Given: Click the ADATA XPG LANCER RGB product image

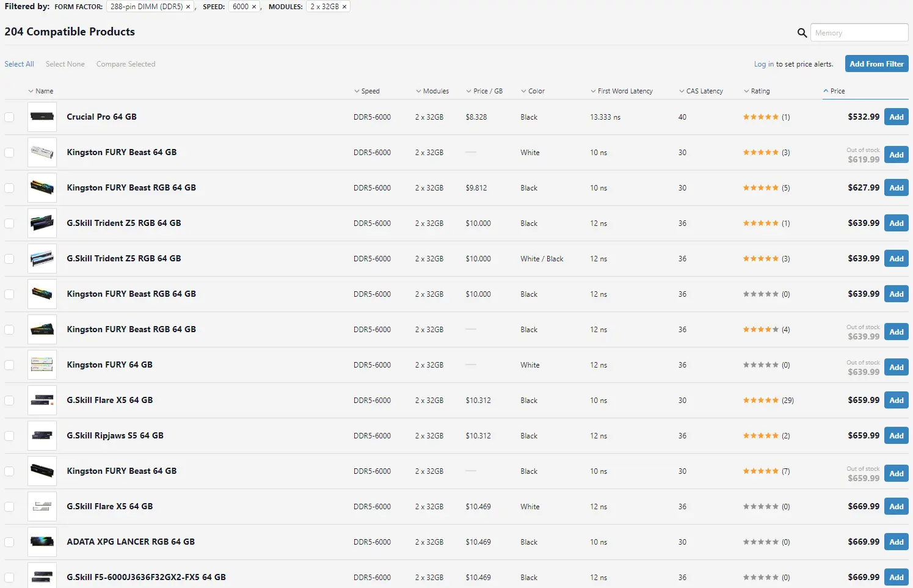Looking at the screenshot, I should (42, 542).
